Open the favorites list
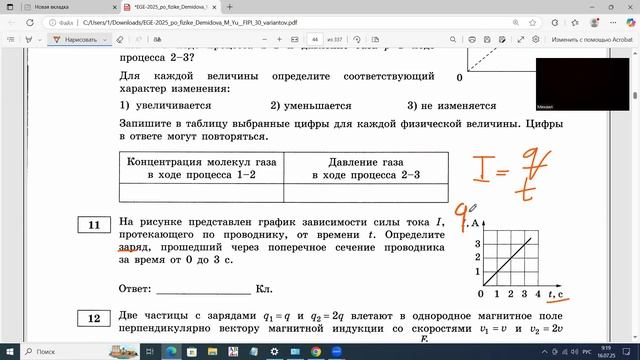This screenshot has height=360, width=640. point(575,23)
